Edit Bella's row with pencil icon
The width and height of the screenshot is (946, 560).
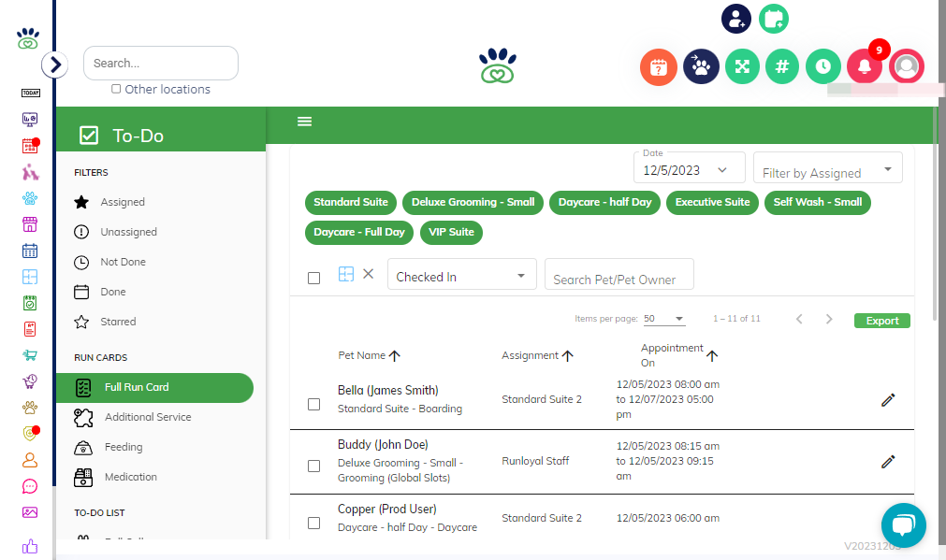(887, 400)
